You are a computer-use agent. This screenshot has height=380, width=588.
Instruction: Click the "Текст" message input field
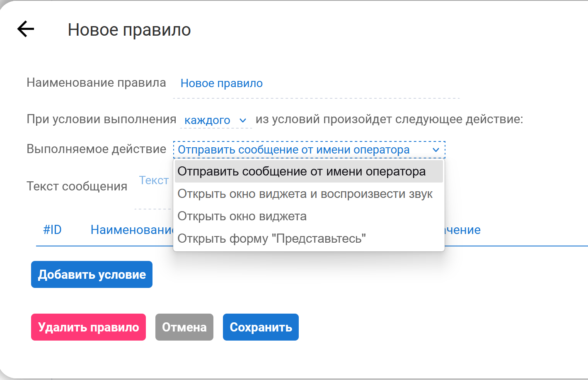153,181
